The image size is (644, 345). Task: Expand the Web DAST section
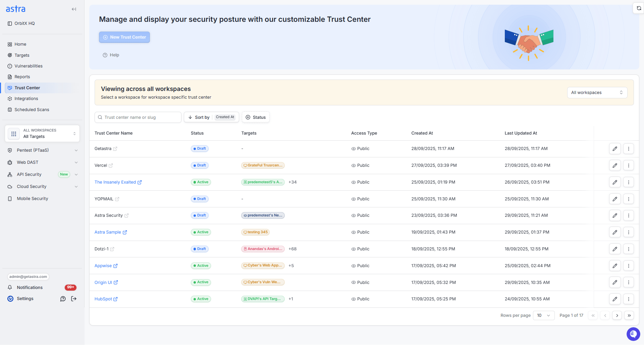click(x=43, y=162)
